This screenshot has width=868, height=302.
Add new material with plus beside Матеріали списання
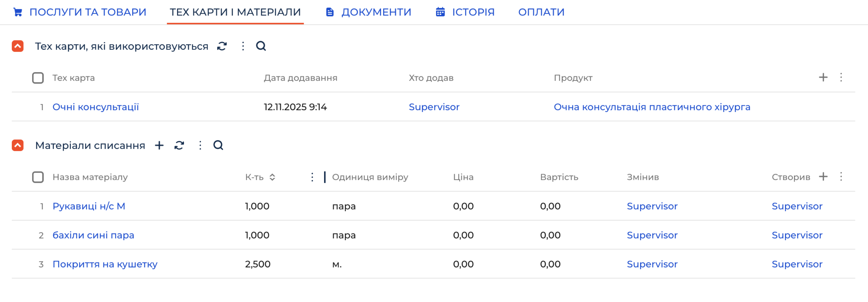pyautogui.click(x=159, y=145)
